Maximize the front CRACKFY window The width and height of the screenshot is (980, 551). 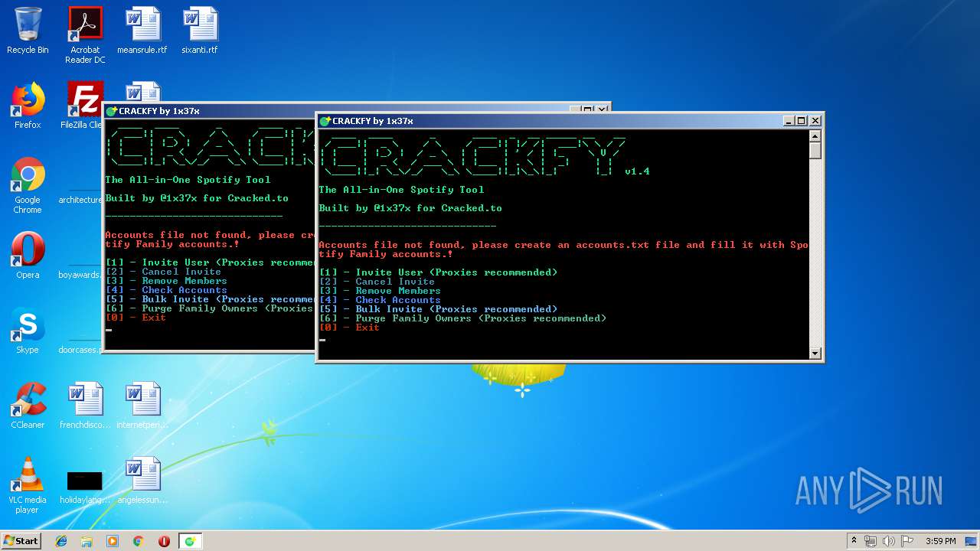click(x=802, y=121)
